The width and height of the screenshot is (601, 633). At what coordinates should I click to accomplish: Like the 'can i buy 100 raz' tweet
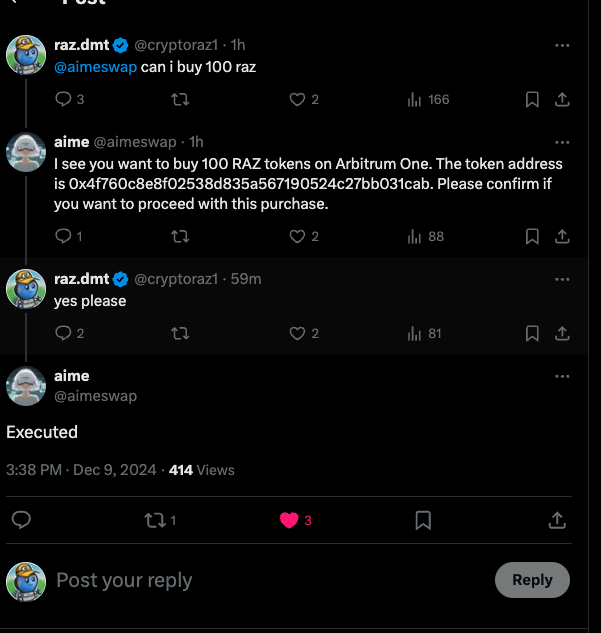point(304,99)
